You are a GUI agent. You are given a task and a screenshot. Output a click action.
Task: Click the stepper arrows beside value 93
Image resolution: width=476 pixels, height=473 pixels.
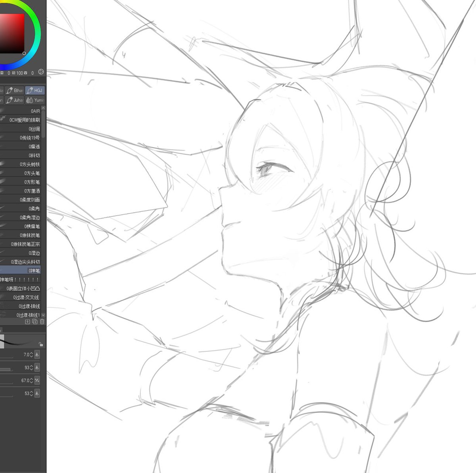click(31, 368)
